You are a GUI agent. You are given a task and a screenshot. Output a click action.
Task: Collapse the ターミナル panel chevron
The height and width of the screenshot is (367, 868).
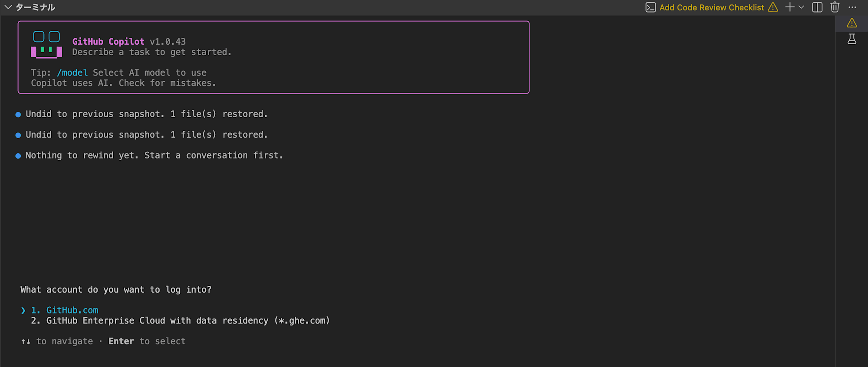tap(8, 7)
